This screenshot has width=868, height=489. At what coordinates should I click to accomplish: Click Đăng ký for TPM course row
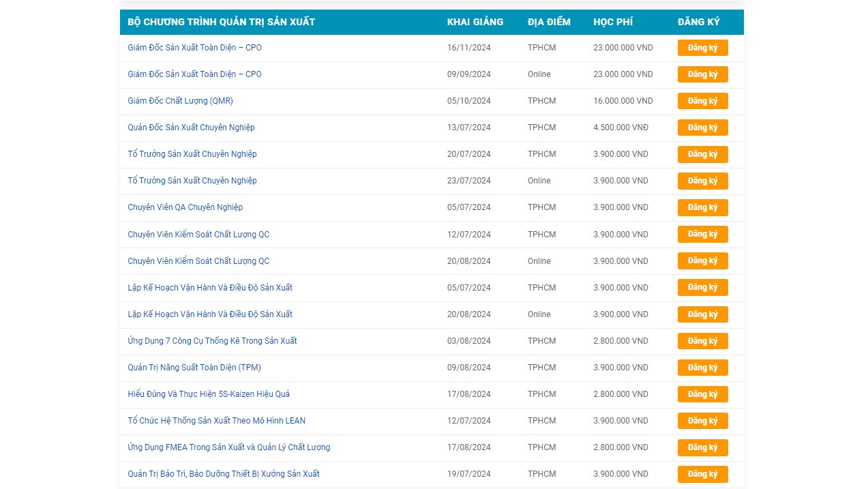click(x=702, y=368)
